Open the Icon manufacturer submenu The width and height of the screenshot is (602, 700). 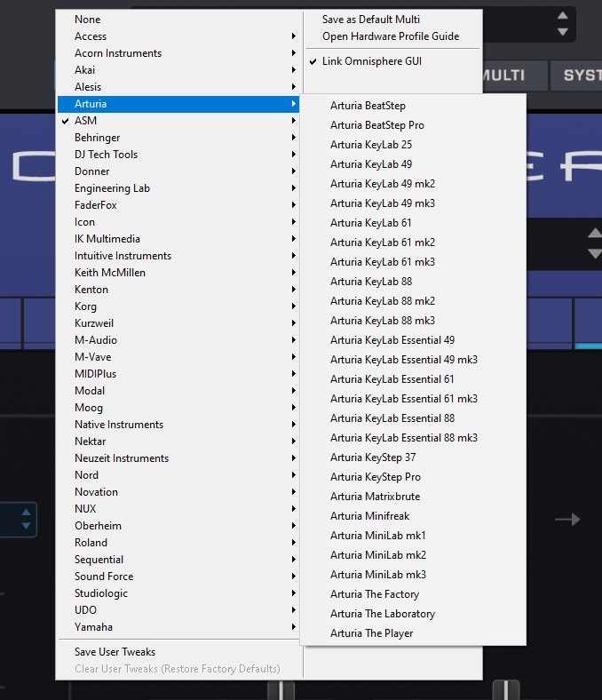(x=178, y=222)
